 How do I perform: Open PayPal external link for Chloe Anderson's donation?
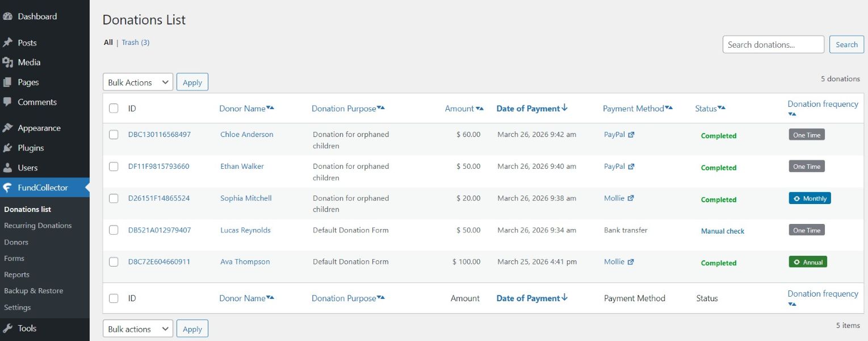pyautogui.click(x=633, y=134)
